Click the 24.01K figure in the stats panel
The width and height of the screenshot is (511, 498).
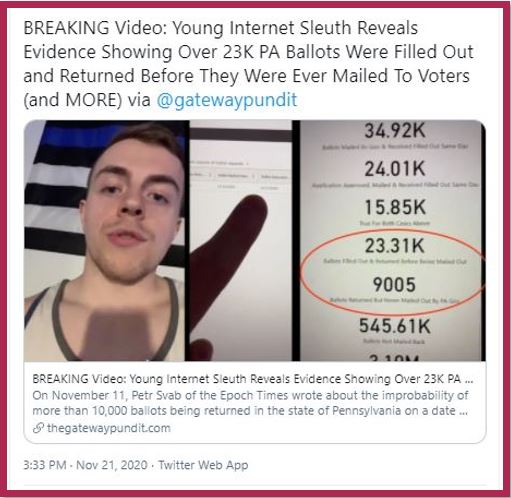(395, 169)
